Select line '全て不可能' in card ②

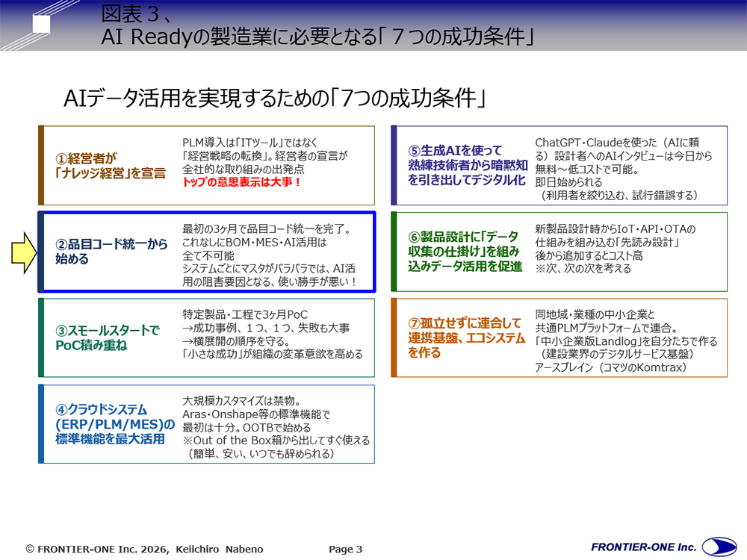click(x=208, y=255)
